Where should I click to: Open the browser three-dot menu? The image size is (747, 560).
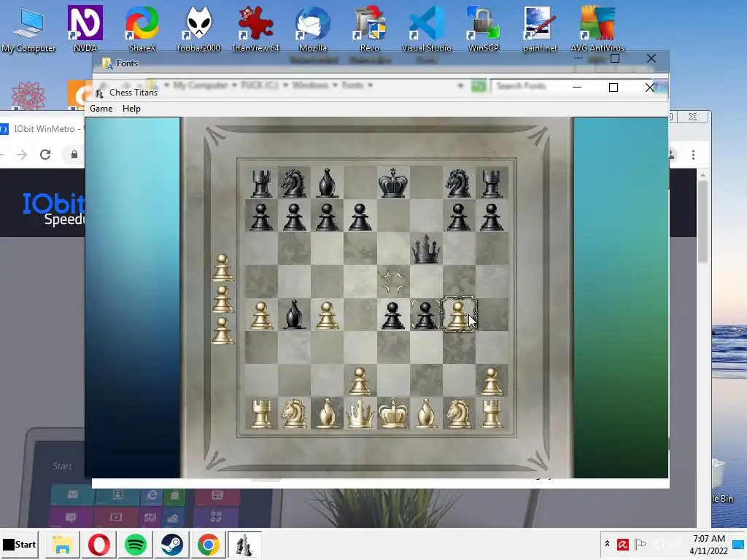(x=693, y=155)
